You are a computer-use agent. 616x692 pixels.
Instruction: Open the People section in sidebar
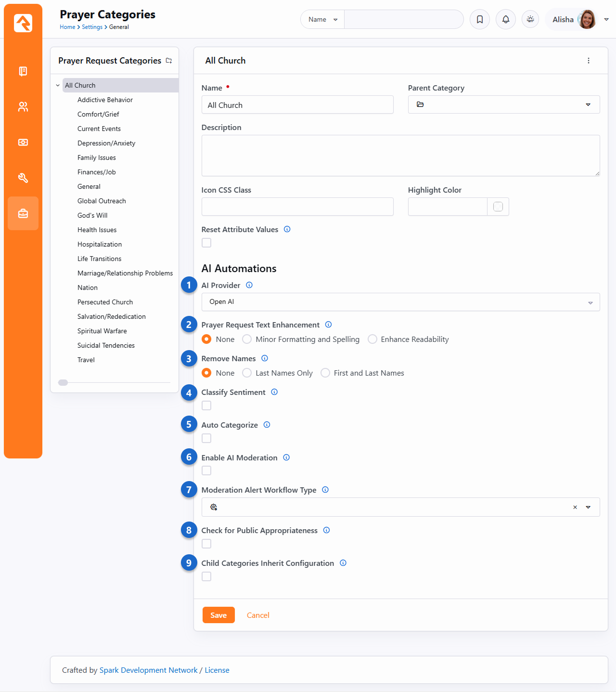click(23, 107)
